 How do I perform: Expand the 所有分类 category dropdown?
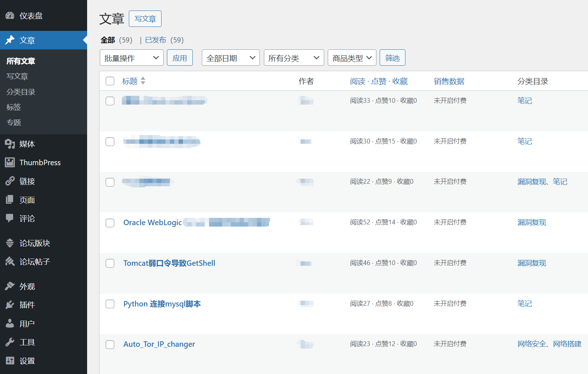click(294, 58)
